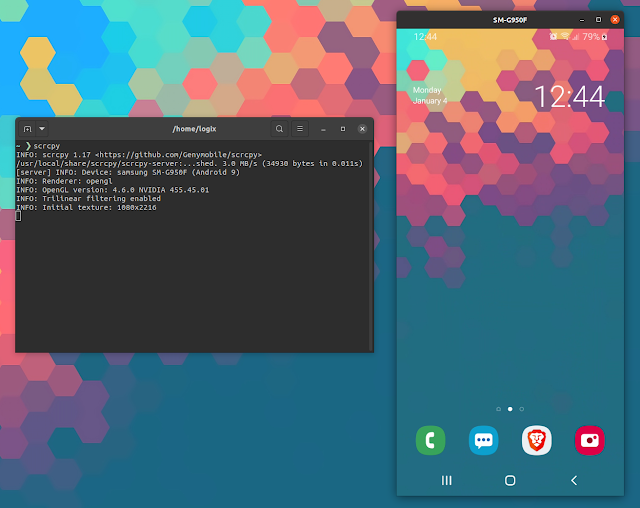This screenshot has height=508, width=640.
Task: Tap the Monday January 4 date widget
Action: coord(430,95)
